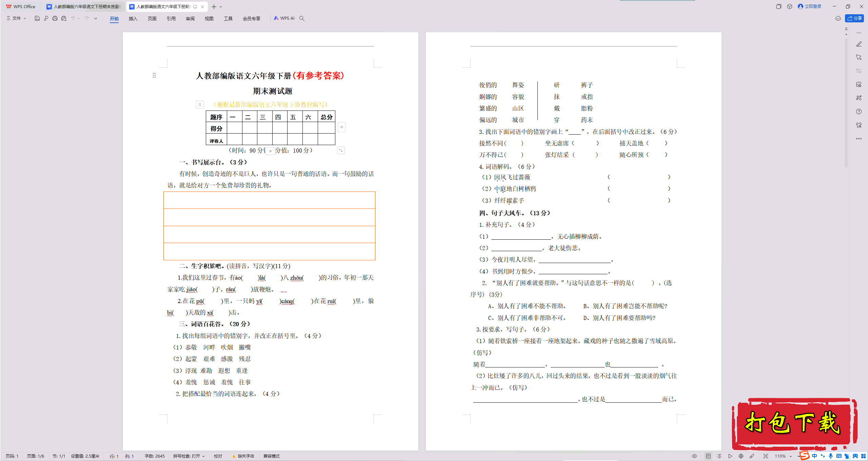Image resolution: width=868 pixels, height=461 pixels.
Task: Toggle punctuation mode in Sogou bar
Action: 823,456
